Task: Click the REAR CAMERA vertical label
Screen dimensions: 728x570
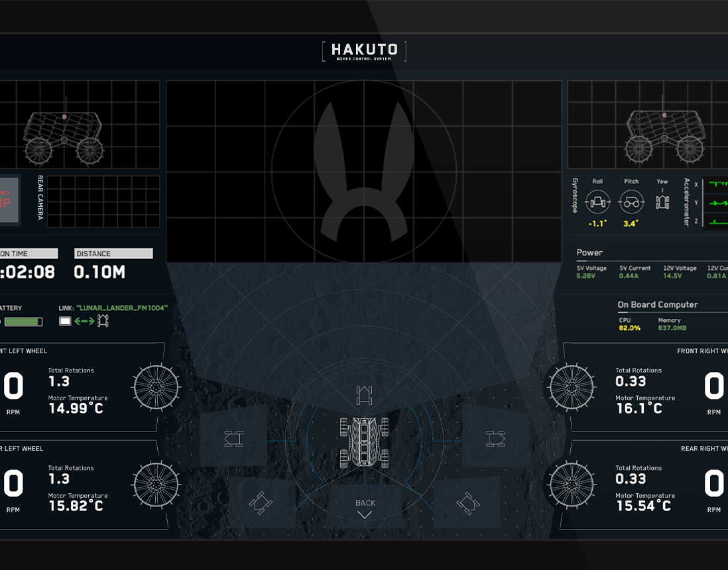Action: 40,198
